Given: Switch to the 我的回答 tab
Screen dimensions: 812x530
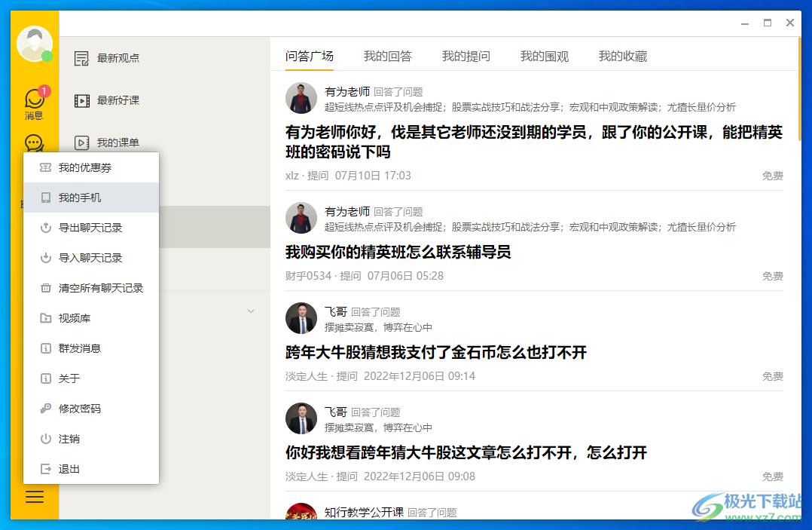Looking at the screenshot, I should point(388,56).
